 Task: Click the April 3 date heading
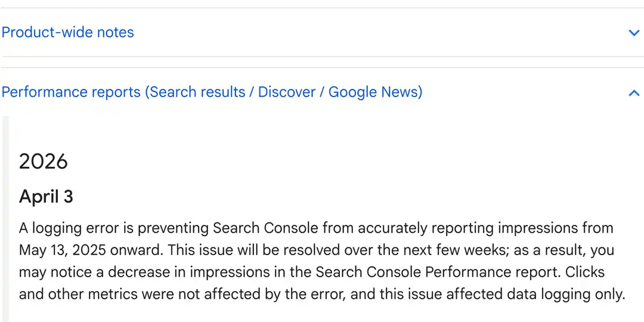coord(46,196)
